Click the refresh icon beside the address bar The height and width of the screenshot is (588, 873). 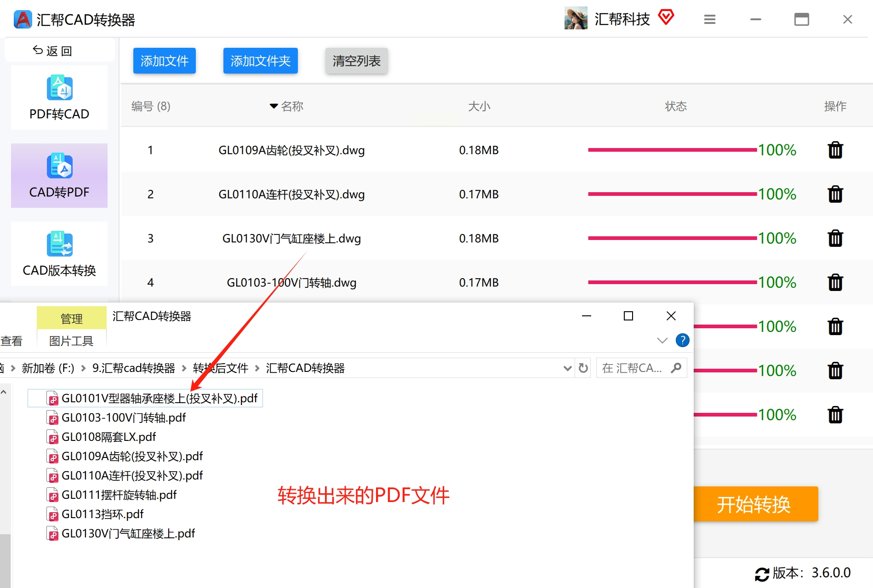click(x=583, y=368)
